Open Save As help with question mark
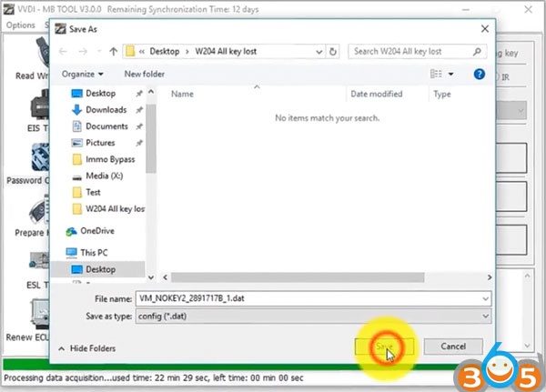The image size is (546, 392). tap(480, 74)
